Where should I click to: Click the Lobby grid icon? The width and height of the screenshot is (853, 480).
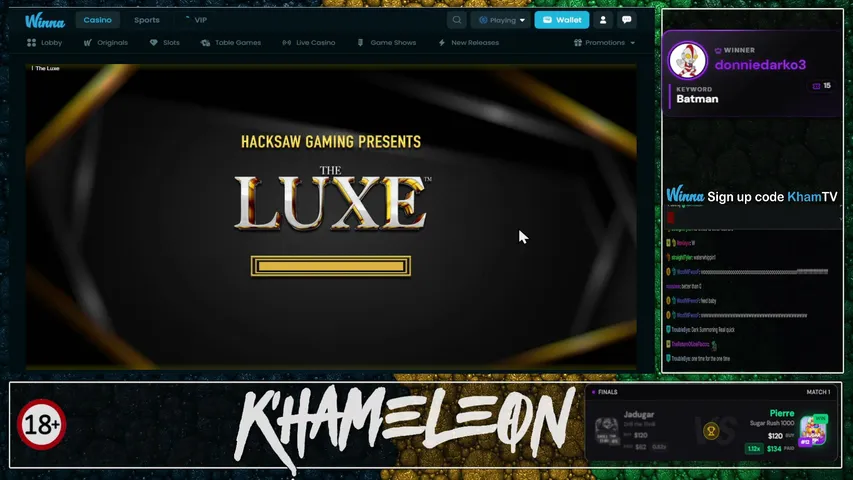[x=32, y=42]
